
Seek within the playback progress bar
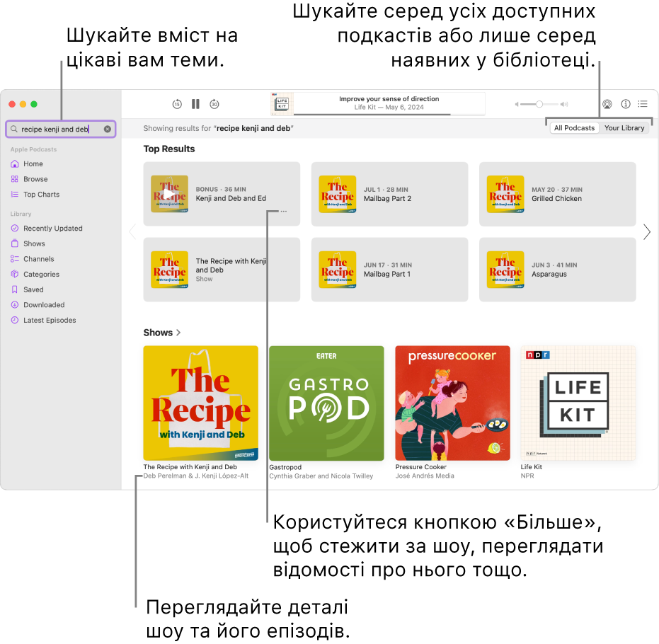coord(389,114)
